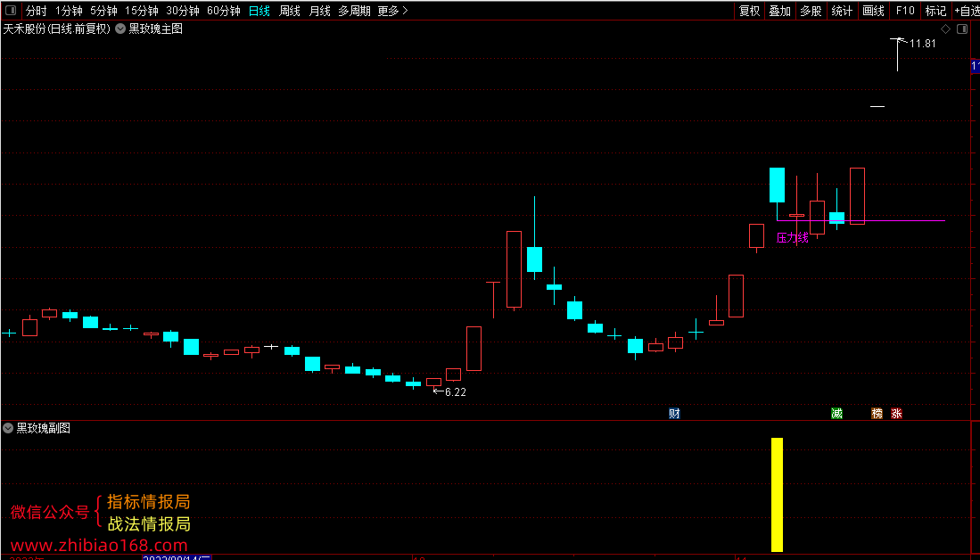
Task: Select the 月线 monthly chart tab
Action: (x=320, y=11)
